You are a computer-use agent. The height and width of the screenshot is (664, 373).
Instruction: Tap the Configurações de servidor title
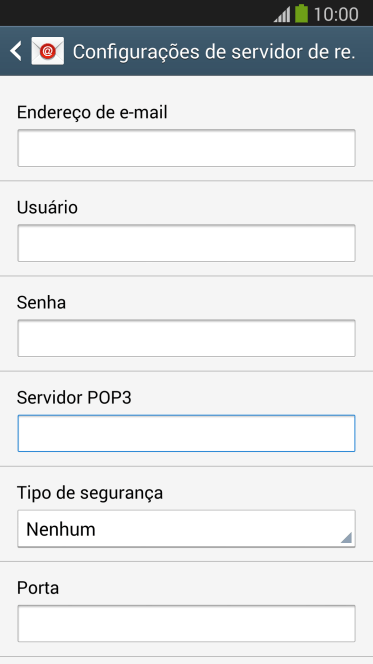pos(214,52)
